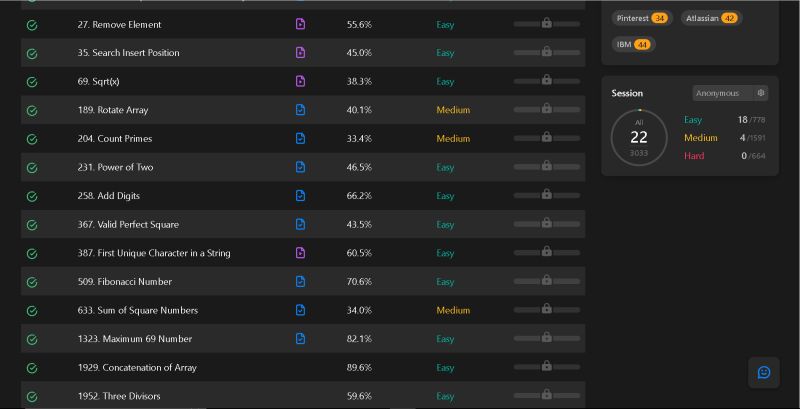This screenshot has height=409, width=800.
Task: Open the Anonymous session dropdown
Action: (x=730, y=93)
